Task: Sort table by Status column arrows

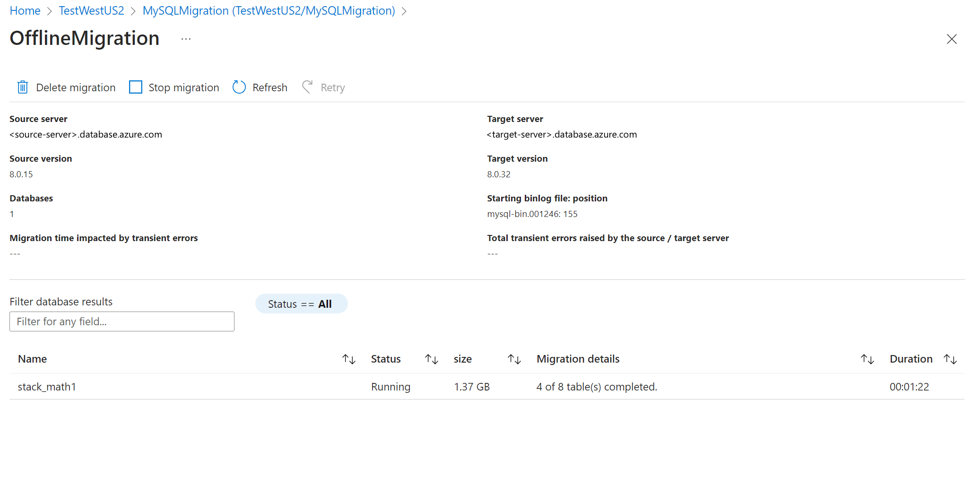Action: tap(432, 359)
